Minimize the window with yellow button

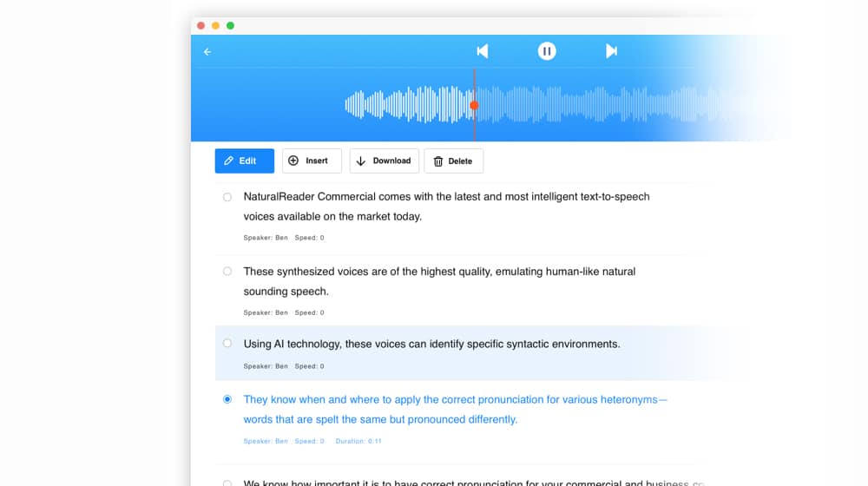coord(215,25)
